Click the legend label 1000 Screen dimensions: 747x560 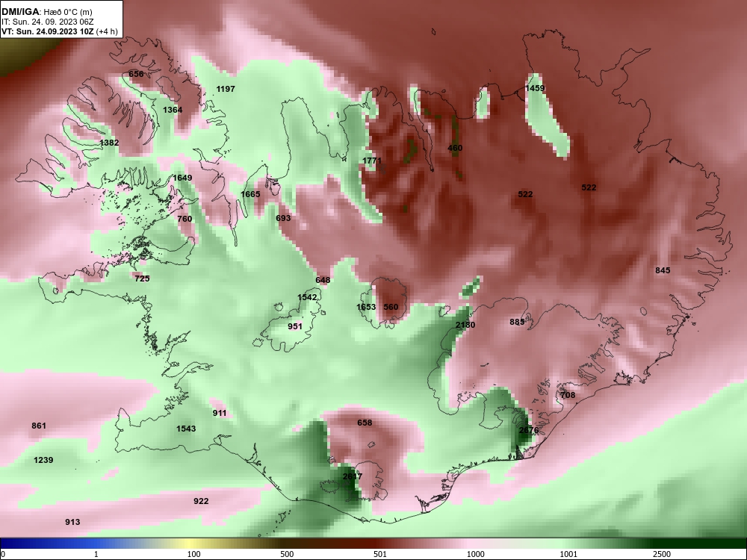coord(475,554)
